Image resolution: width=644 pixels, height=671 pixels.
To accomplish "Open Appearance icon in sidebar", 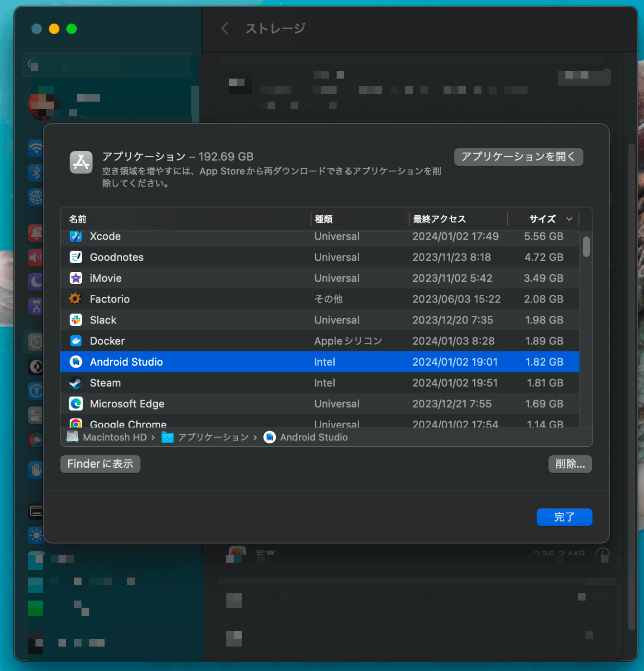I will (x=35, y=367).
